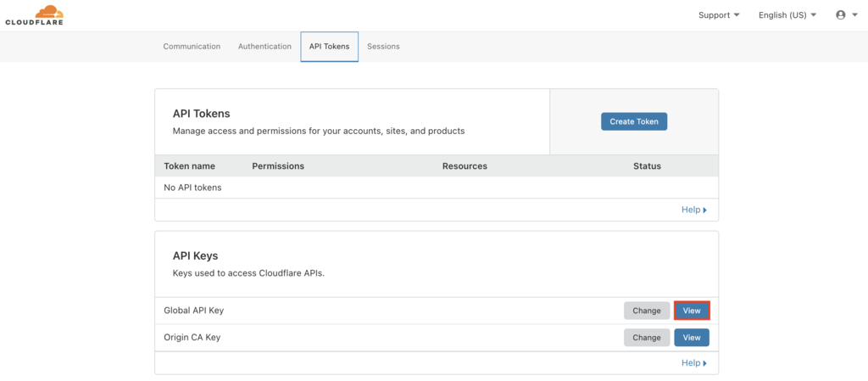Viewport: 868px width, 381px height.
Task: Click the Status column header
Action: click(647, 166)
